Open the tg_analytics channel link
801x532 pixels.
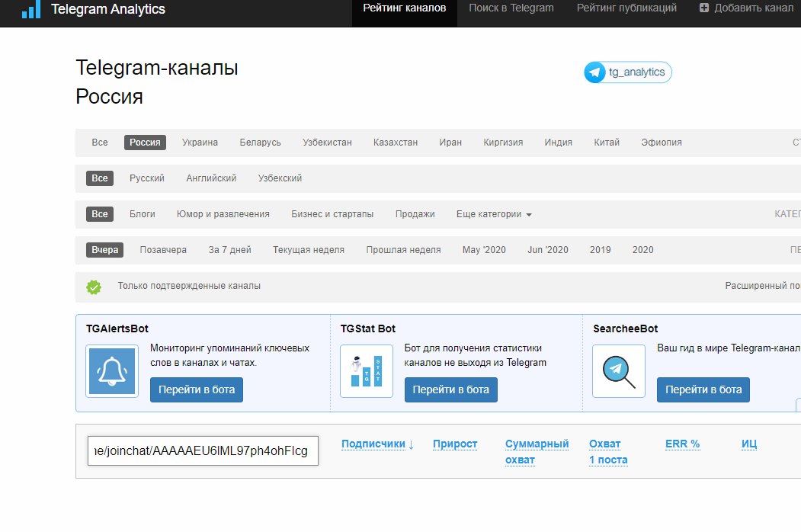(x=628, y=72)
